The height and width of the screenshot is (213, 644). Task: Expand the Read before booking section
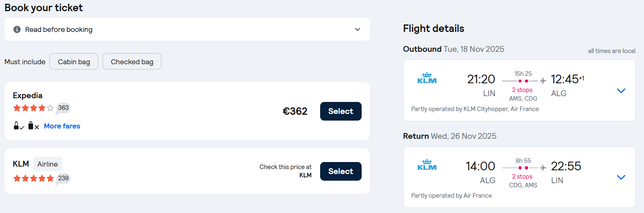tap(358, 29)
